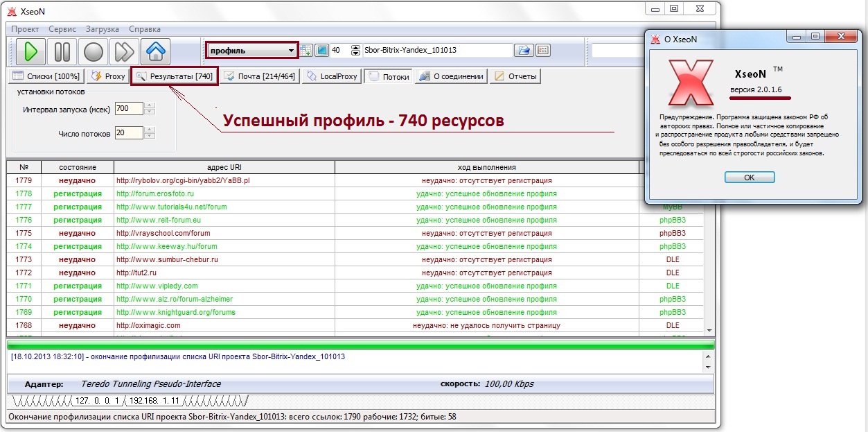Open the Проект menu
Image resolution: width=868 pixels, height=432 pixels.
click(x=25, y=29)
